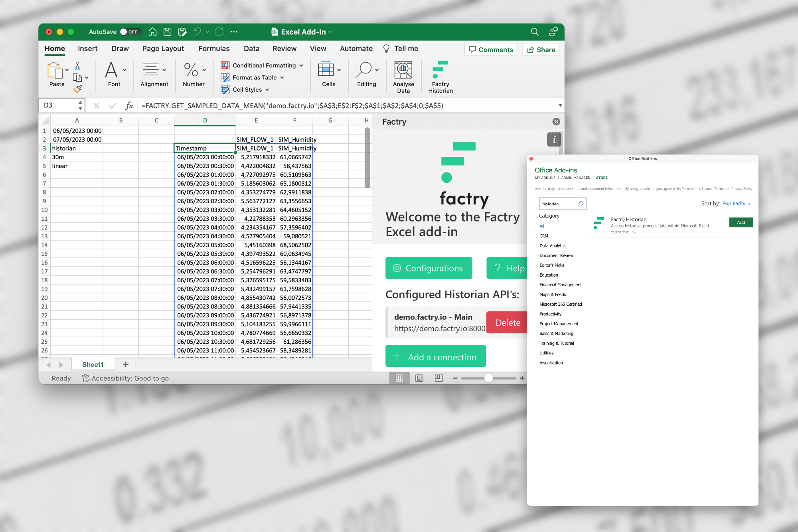Click the Paste clipboard icon
This screenshot has height=532, width=798.
(x=55, y=70)
